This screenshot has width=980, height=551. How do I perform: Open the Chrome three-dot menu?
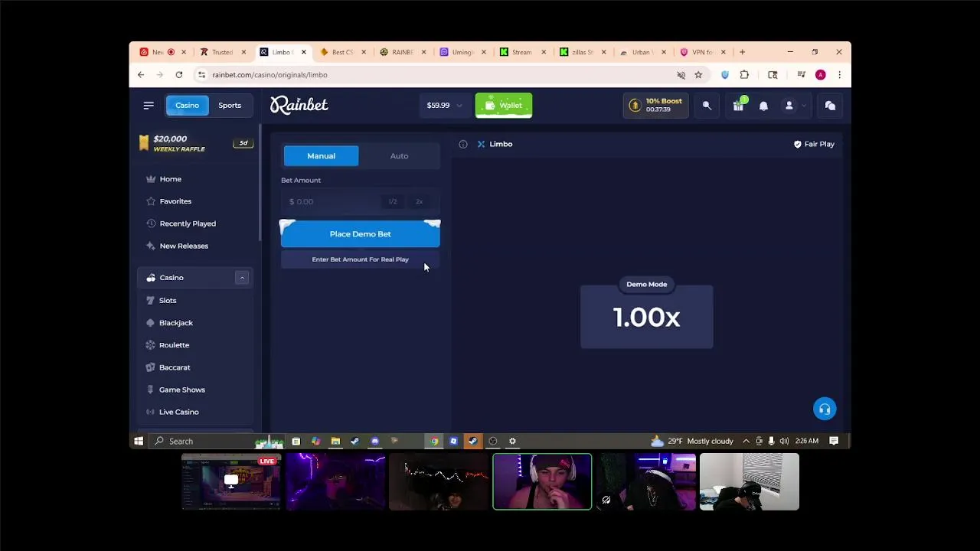(x=839, y=75)
